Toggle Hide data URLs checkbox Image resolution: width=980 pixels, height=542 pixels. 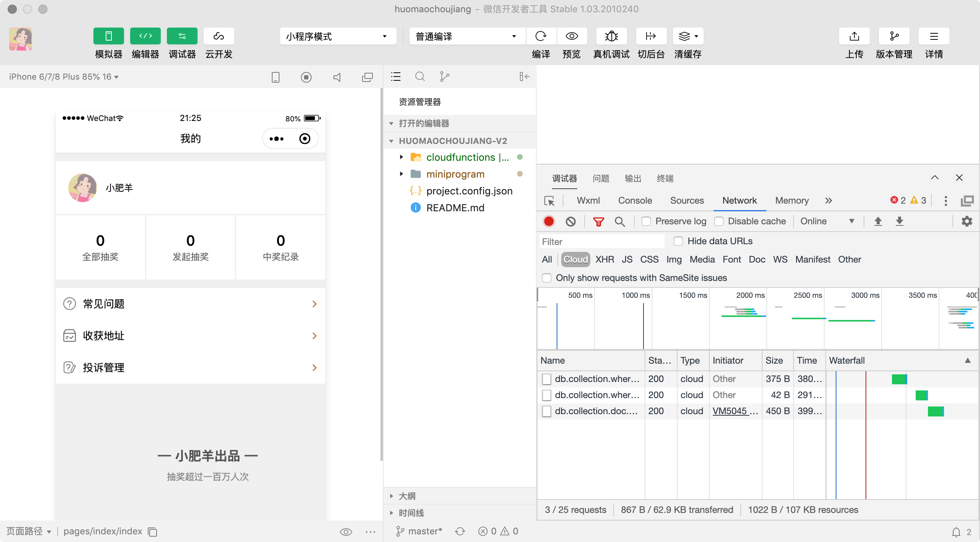[x=678, y=241]
